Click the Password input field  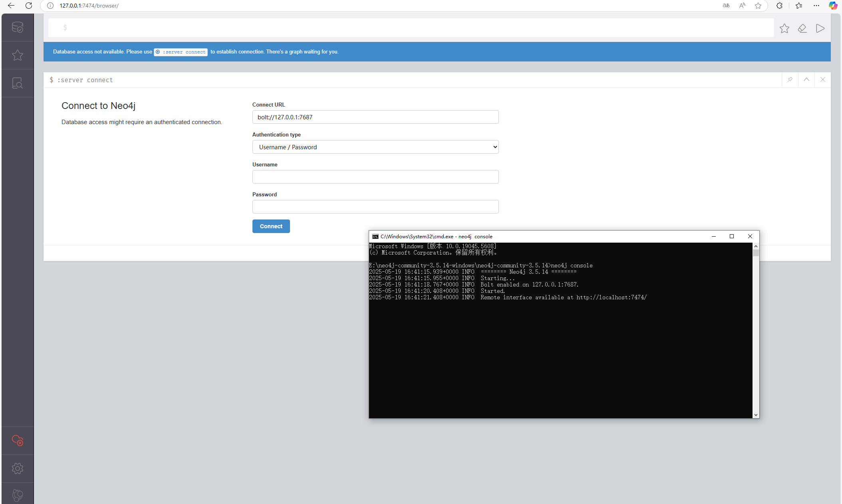coord(375,207)
